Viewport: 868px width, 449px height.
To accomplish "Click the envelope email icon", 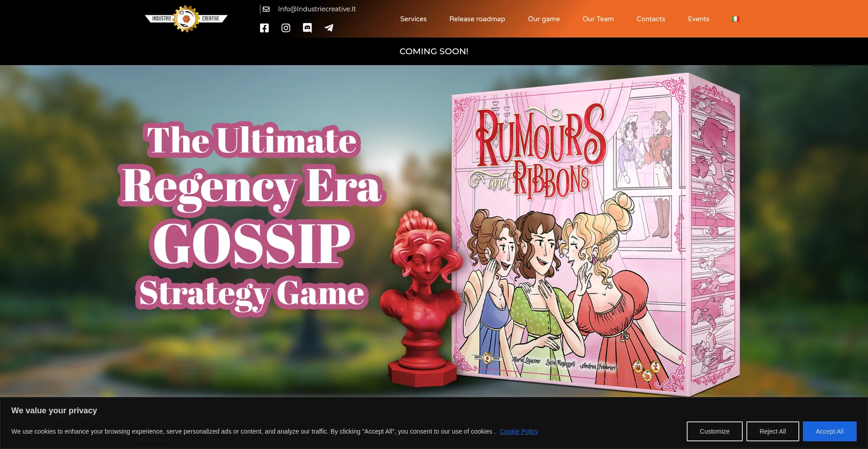I will coord(266,9).
